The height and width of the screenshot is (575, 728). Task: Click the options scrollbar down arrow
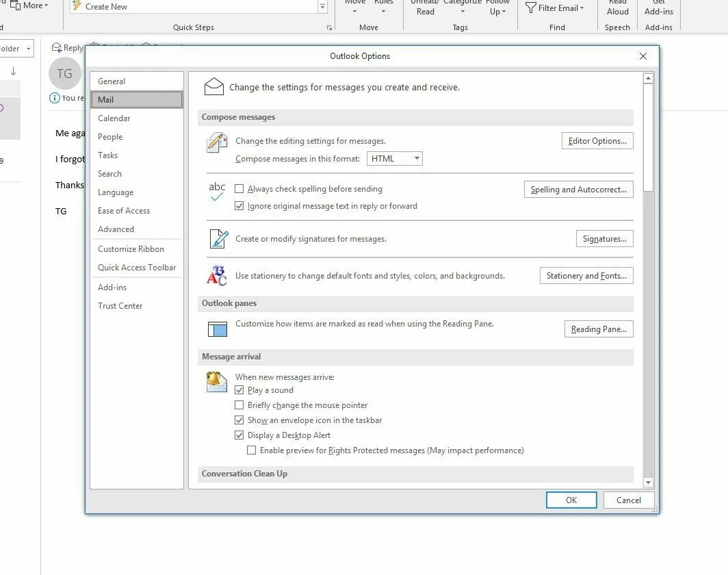pyautogui.click(x=648, y=483)
